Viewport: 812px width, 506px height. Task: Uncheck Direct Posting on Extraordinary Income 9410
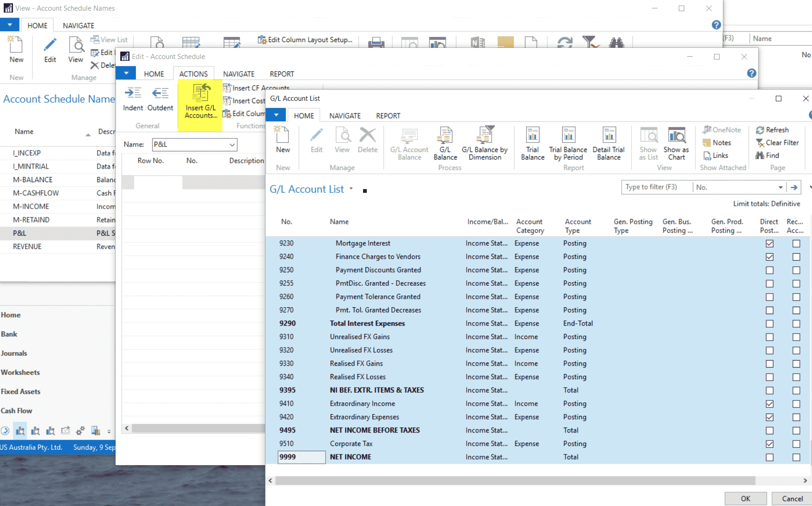[x=769, y=403]
